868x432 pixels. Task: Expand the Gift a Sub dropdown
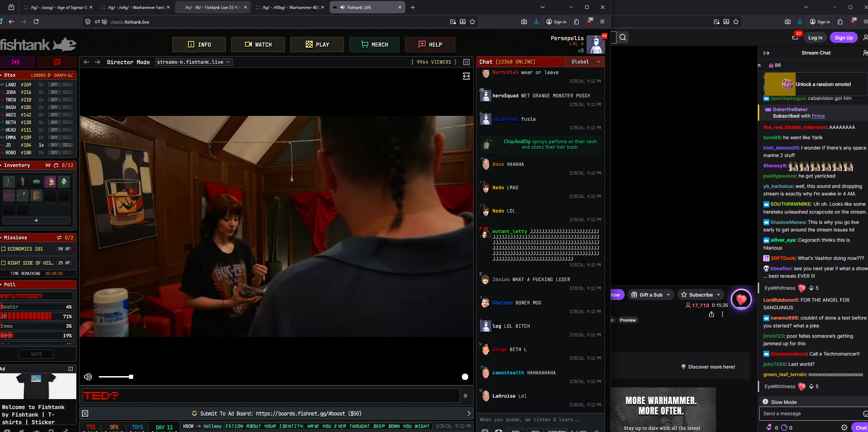click(x=668, y=295)
